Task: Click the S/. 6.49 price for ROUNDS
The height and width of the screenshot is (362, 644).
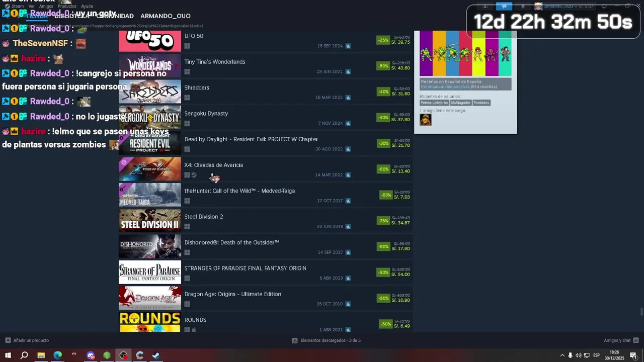Action: click(401, 326)
